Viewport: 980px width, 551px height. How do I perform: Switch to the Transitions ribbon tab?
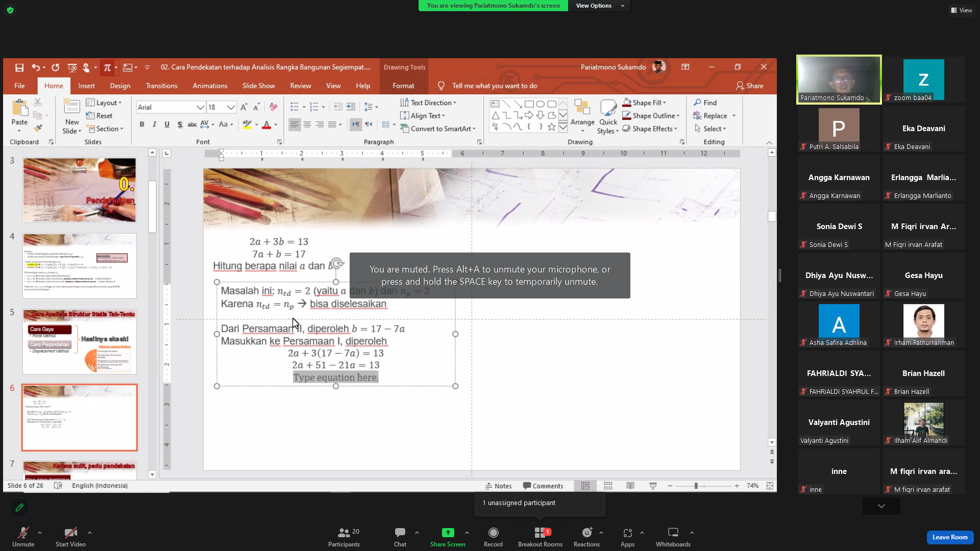click(x=161, y=86)
